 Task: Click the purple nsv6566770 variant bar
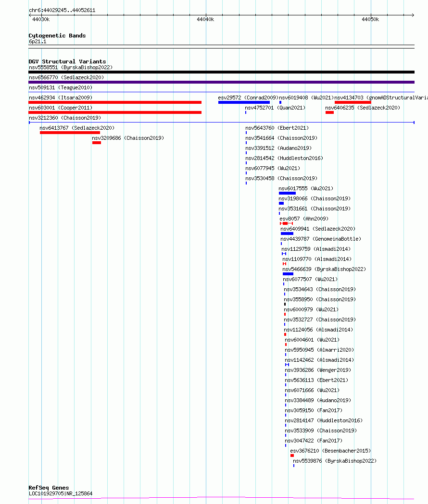coord(221,82)
